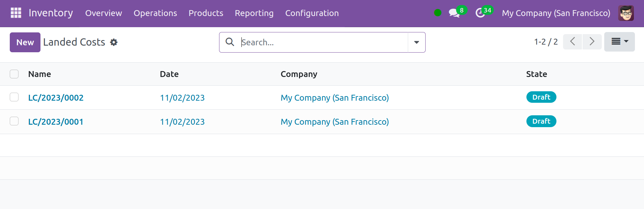Screen dimensions: 644x209
Task: Open the Operations menu
Action: point(155,13)
